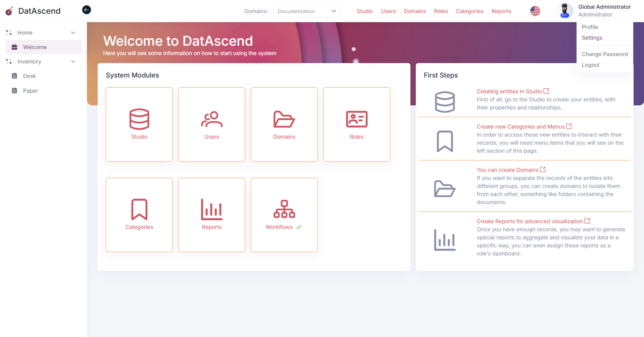Open the Domains selection dropdown

(x=307, y=11)
